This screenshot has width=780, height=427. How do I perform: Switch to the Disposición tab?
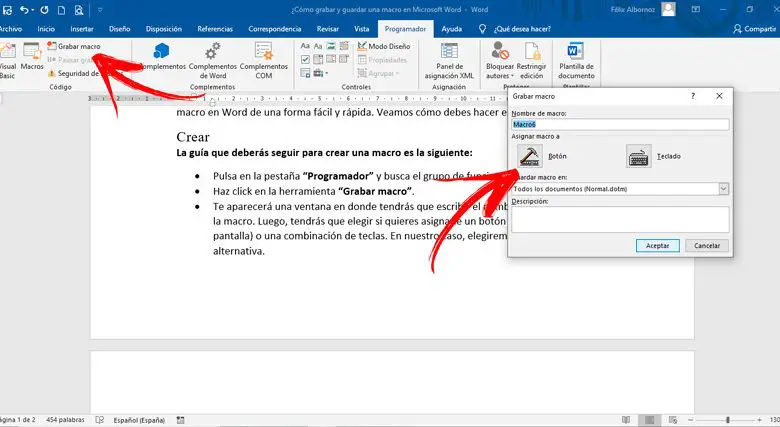(164, 29)
